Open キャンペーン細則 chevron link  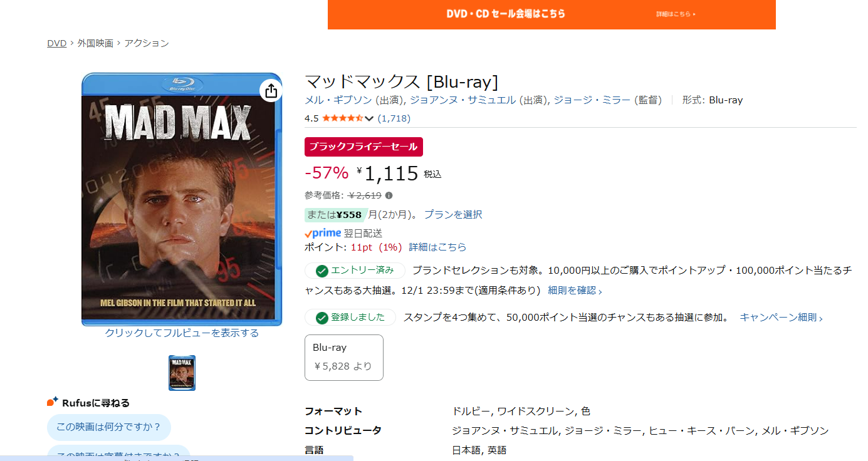pos(781,318)
